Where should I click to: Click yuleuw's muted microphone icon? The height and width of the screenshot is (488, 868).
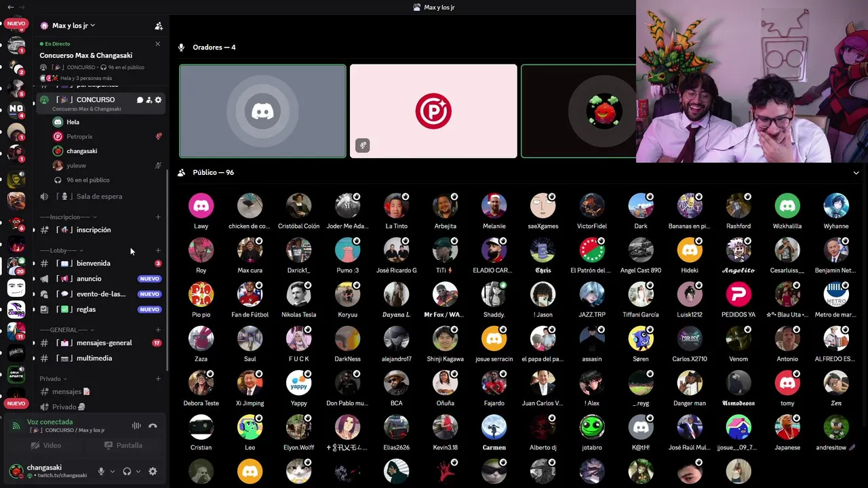click(159, 165)
